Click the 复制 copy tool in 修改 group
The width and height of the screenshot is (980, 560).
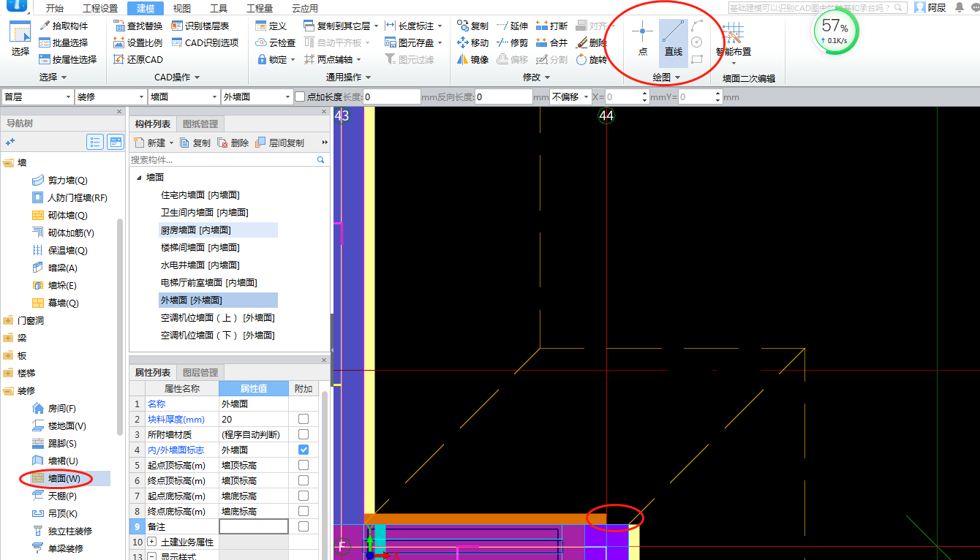tap(472, 26)
